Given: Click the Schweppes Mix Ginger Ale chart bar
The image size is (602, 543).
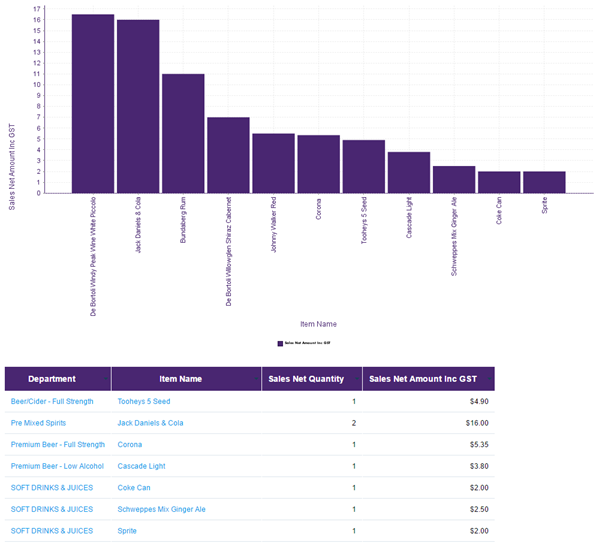Looking at the screenshot, I should click(454, 180).
